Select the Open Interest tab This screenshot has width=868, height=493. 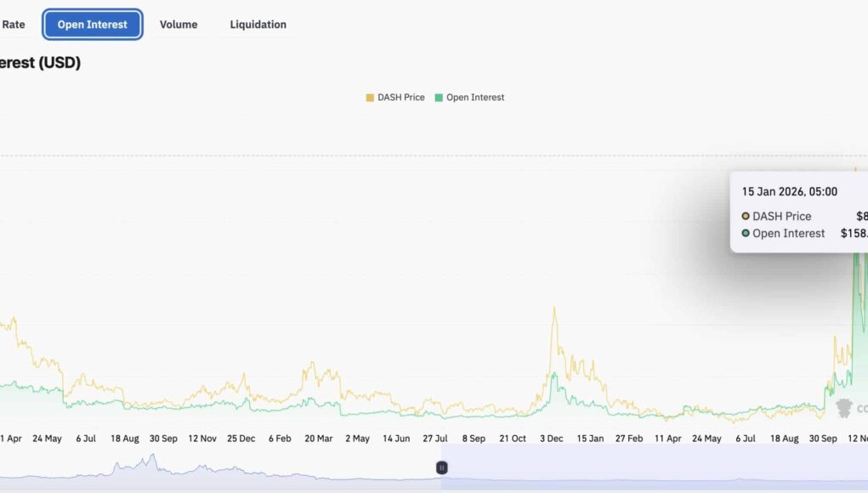tap(93, 25)
